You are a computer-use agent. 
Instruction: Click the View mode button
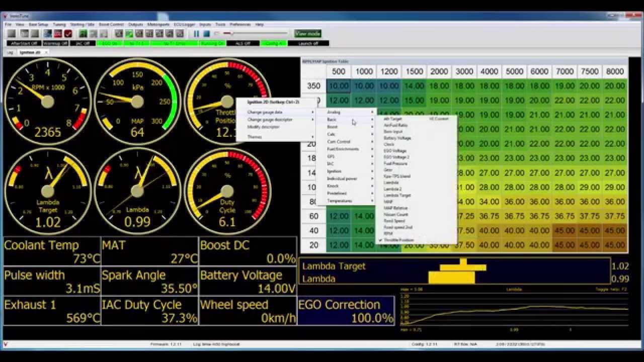pos(307,34)
